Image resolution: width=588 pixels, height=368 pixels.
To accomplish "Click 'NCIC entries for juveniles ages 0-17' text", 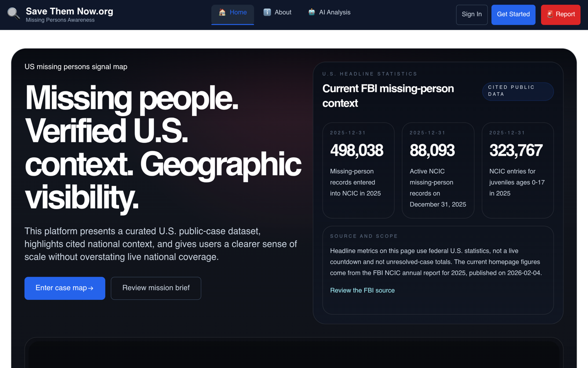I will (517, 183).
